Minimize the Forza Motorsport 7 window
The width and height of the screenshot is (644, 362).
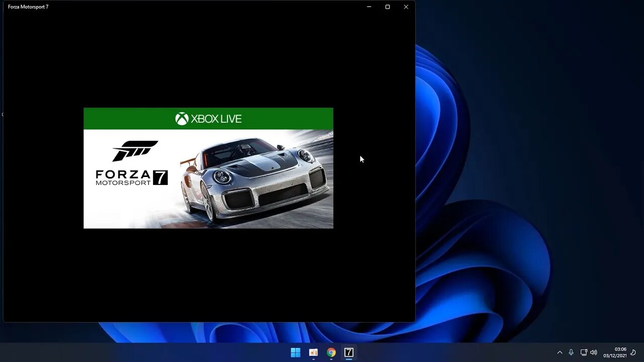pos(369,7)
